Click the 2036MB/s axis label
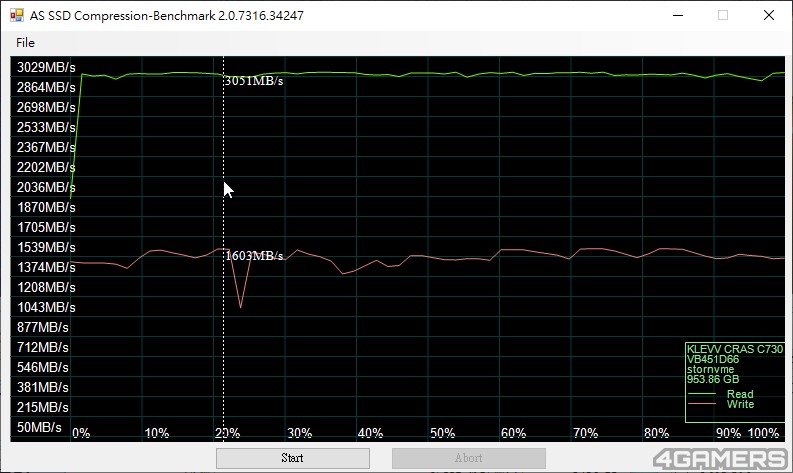Screen dimensions: 793x473 46,187
